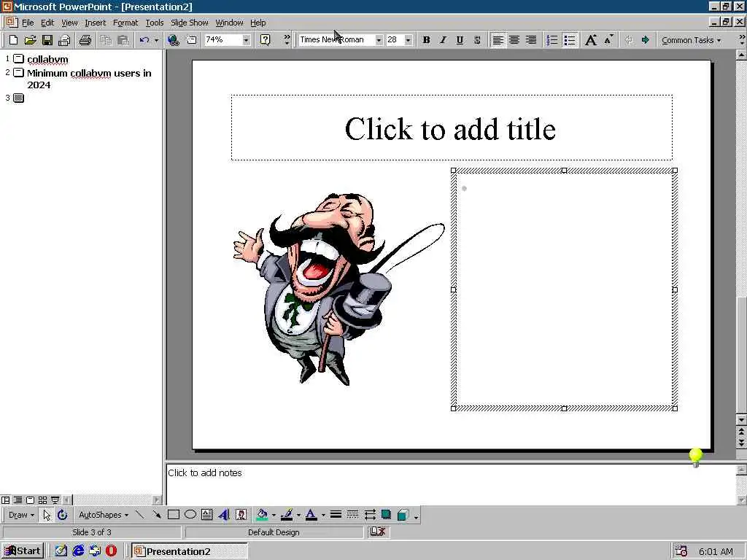Create a new blank presentation

click(x=13, y=40)
